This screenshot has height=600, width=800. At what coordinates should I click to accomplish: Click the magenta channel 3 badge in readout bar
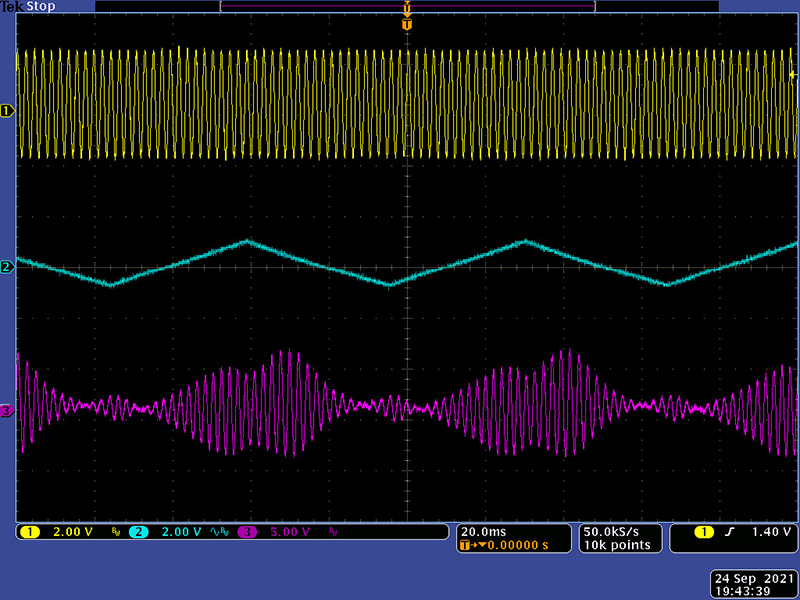pyautogui.click(x=246, y=531)
